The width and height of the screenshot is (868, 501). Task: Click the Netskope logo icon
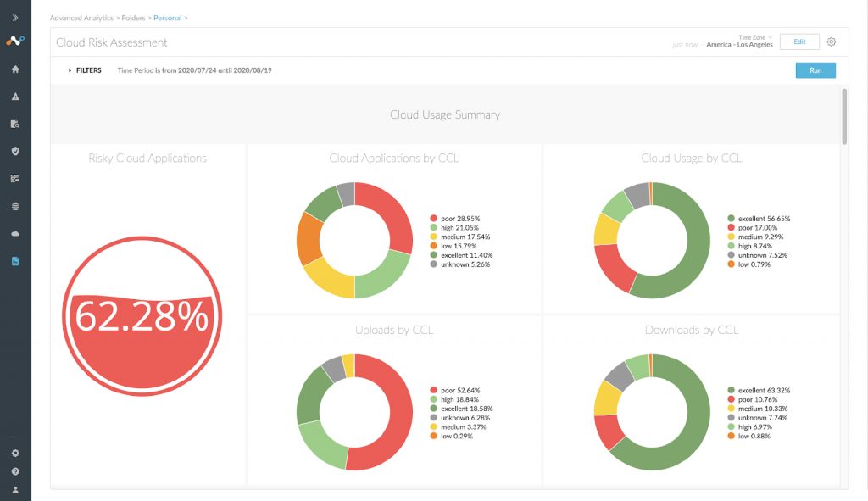click(15, 41)
